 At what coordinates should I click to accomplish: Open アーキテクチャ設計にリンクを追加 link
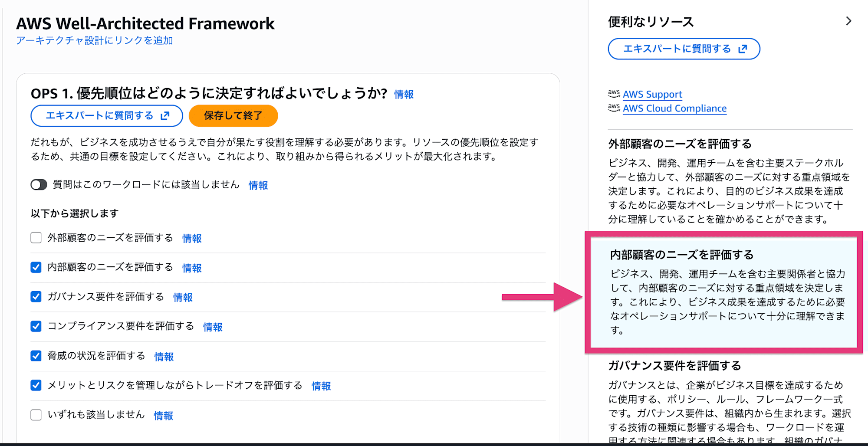(x=95, y=40)
